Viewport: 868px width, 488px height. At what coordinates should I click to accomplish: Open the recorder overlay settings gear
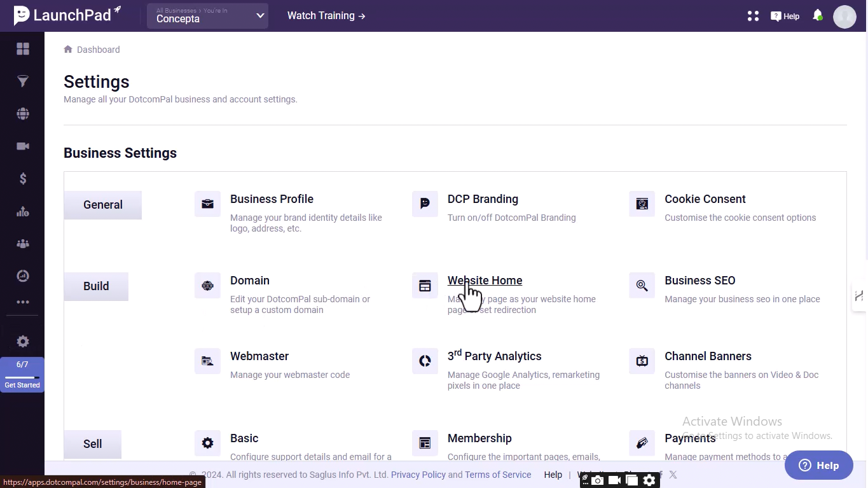click(649, 480)
